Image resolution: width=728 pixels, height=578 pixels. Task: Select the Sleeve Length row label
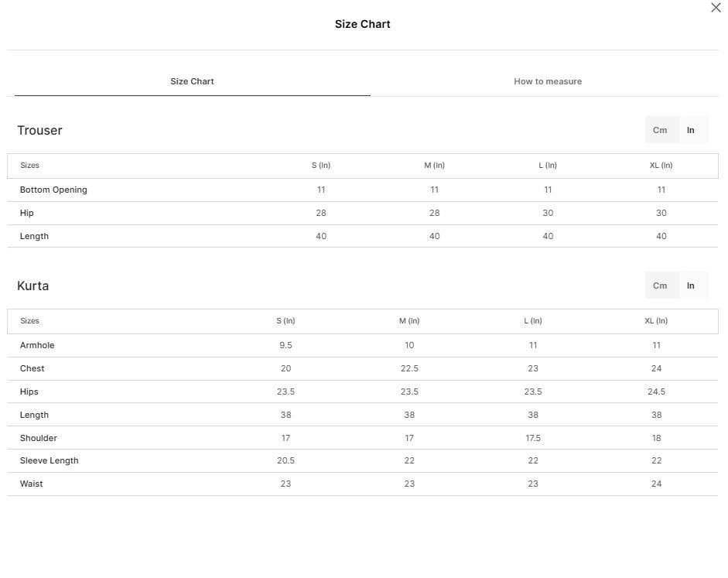tap(50, 460)
